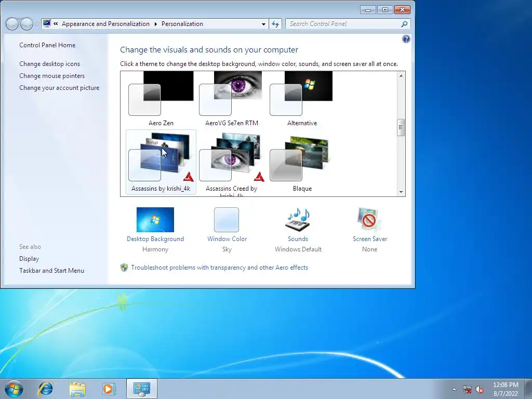The height and width of the screenshot is (399, 532).
Task: Click the Screen Saver text link
Action: point(370,239)
